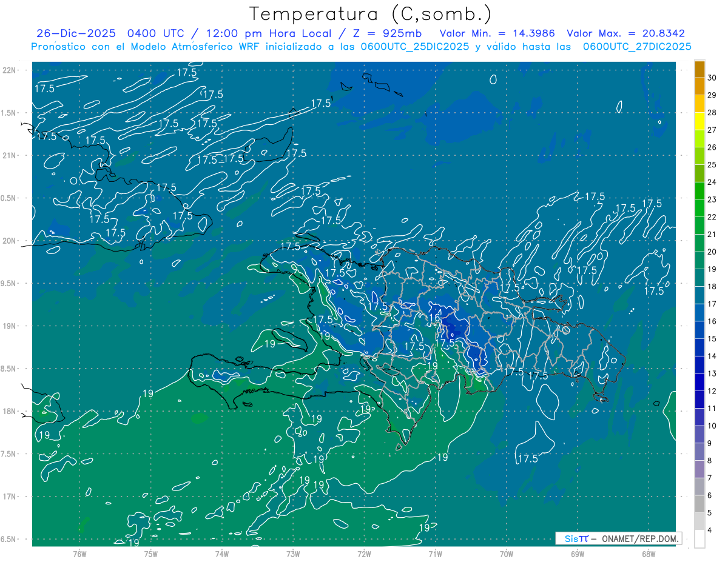Click color bar label '27'
Screen dimensions: 728x562
click(712, 130)
